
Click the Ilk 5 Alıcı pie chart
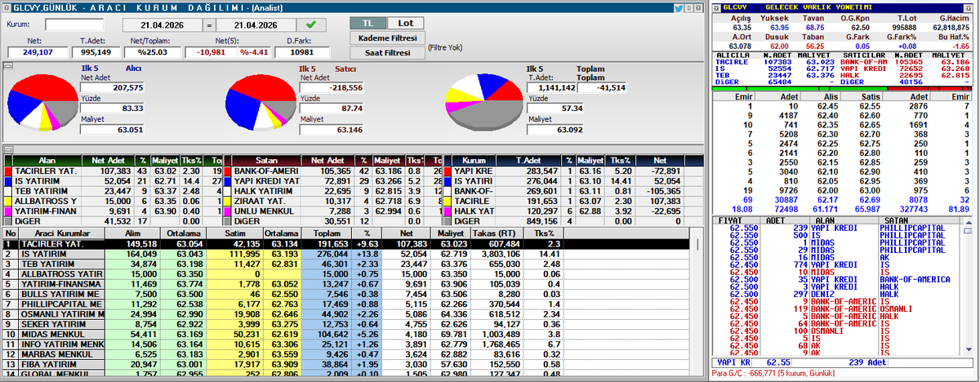point(43,102)
